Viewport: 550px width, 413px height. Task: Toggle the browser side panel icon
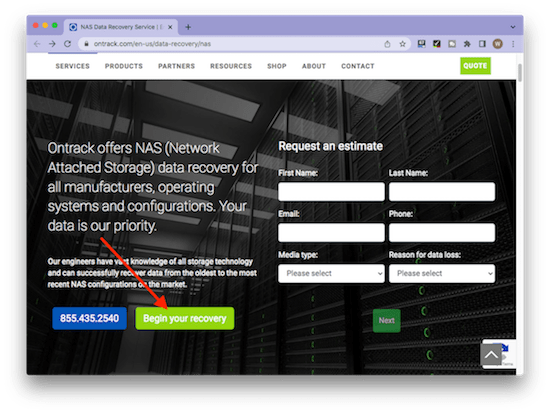click(x=482, y=44)
